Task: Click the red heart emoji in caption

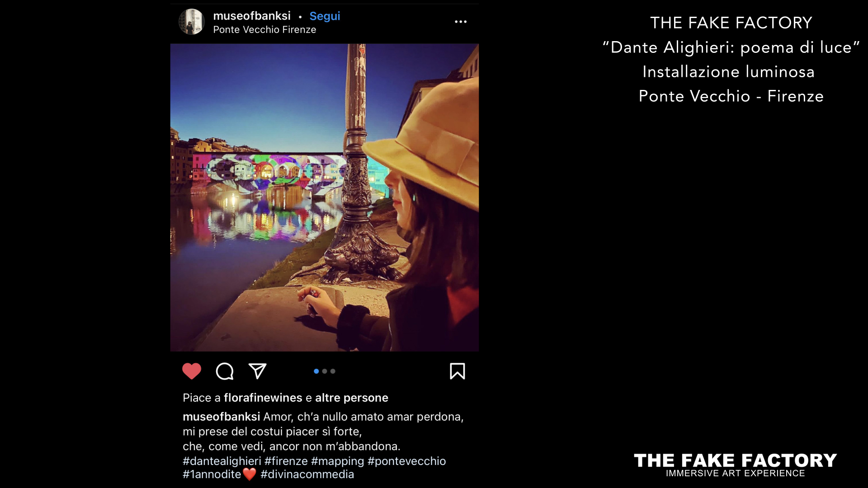Action: (x=250, y=474)
